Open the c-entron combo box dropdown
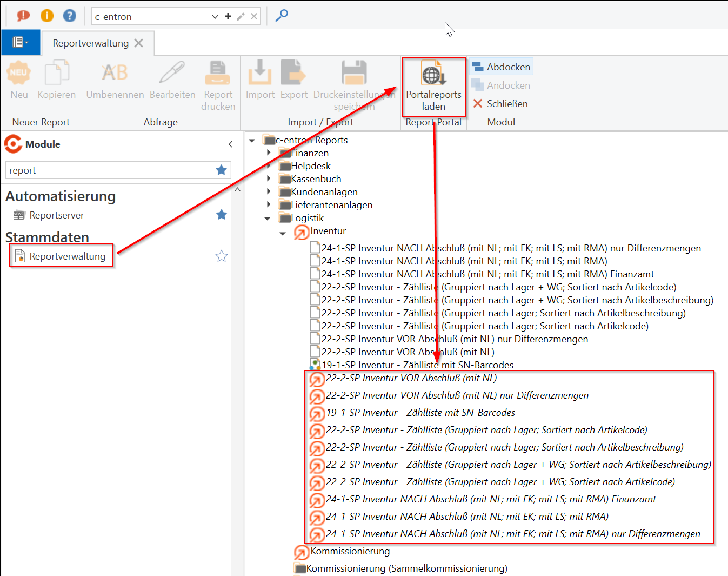This screenshot has height=576, width=728. click(x=215, y=17)
